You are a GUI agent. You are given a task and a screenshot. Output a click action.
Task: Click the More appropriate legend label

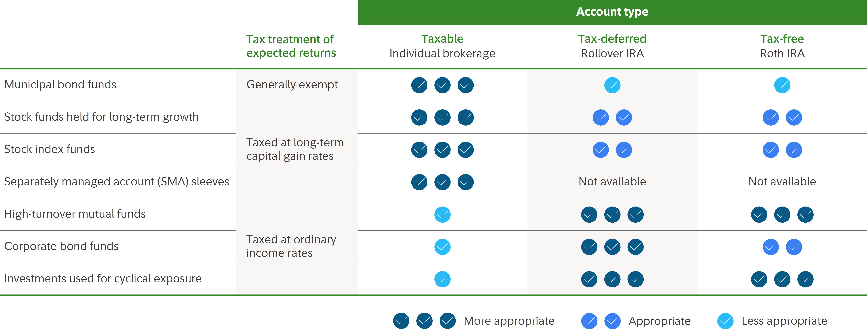tap(509, 321)
